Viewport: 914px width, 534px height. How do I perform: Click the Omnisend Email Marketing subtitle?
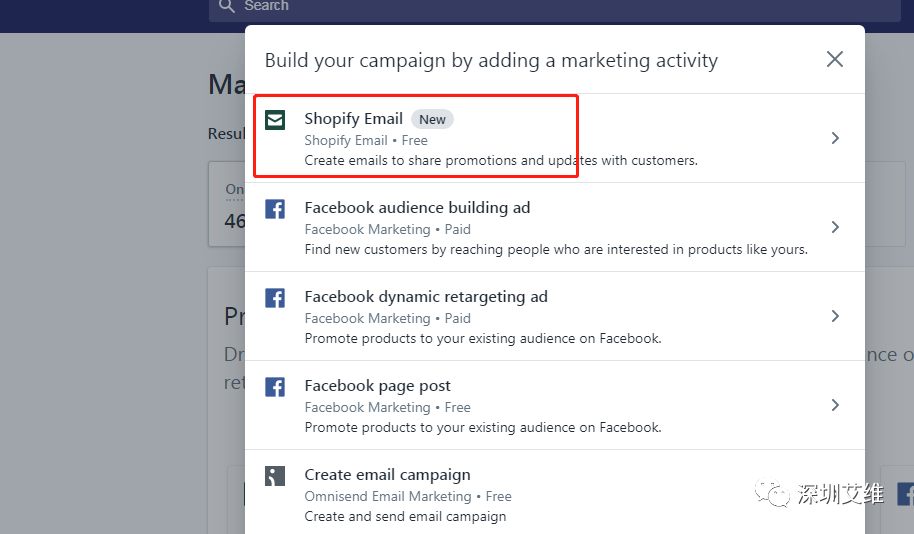[x=387, y=496]
